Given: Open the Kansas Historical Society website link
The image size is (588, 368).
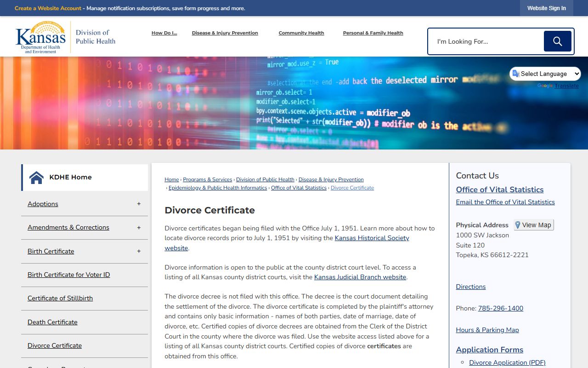Looking at the screenshot, I should (372, 238).
